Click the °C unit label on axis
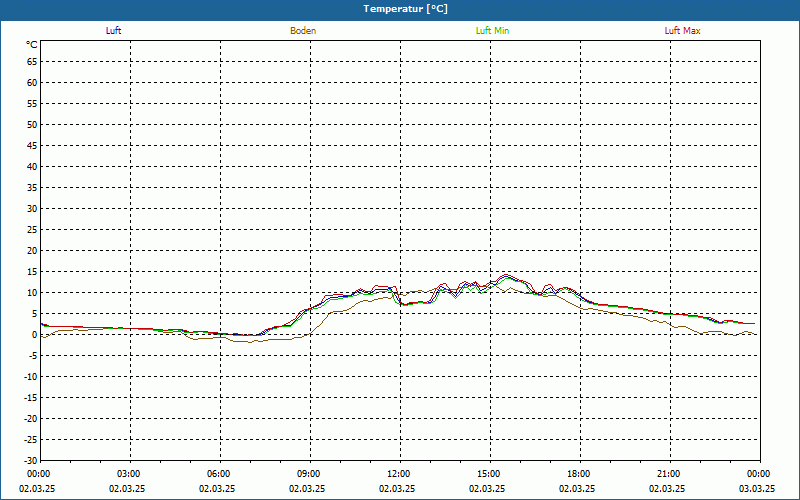 pyautogui.click(x=32, y=45)
